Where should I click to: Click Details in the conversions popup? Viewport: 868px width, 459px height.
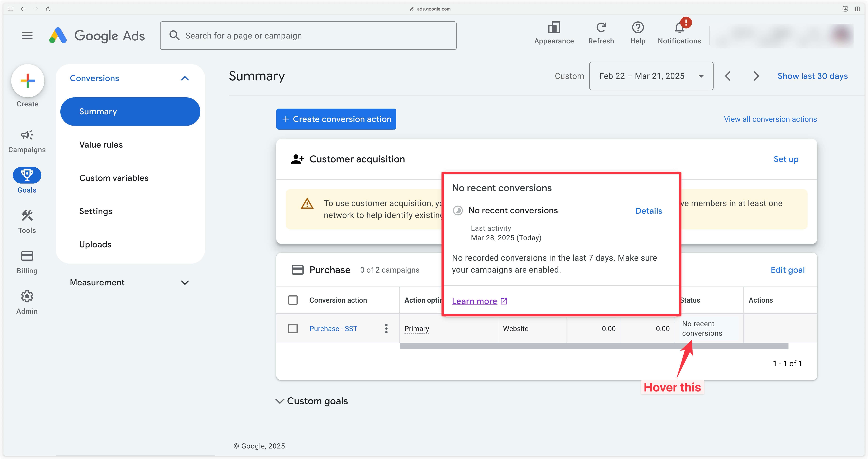[x=649, y=211]
